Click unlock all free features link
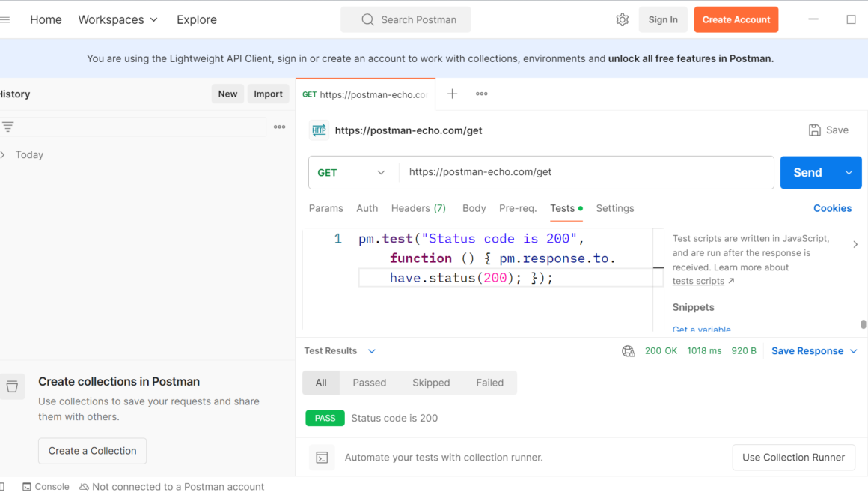 coord(691,58)
